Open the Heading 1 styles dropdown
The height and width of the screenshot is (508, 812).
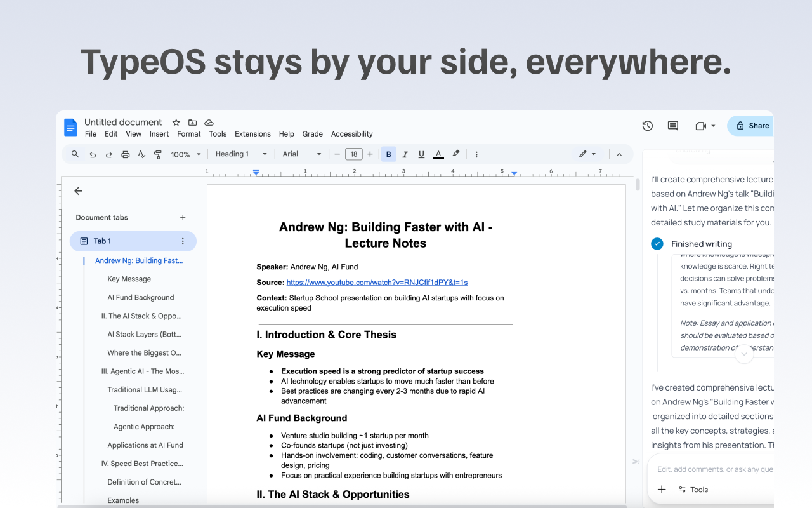(241, 154)
